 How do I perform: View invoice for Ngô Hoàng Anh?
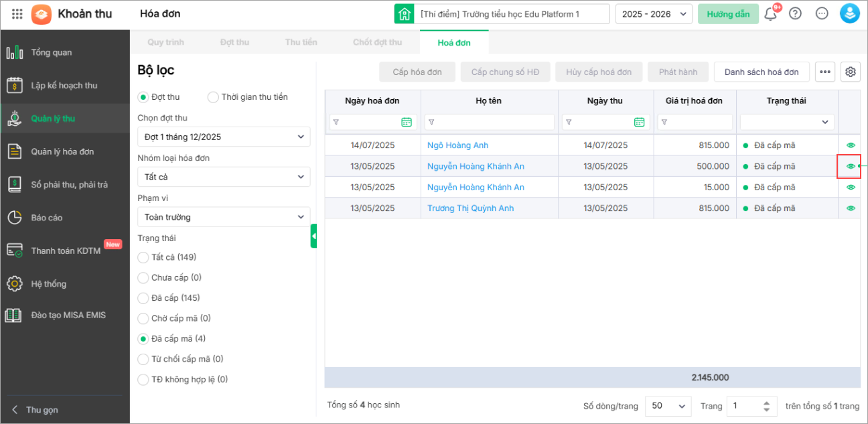pyautogui.click(x=851, y=145)
